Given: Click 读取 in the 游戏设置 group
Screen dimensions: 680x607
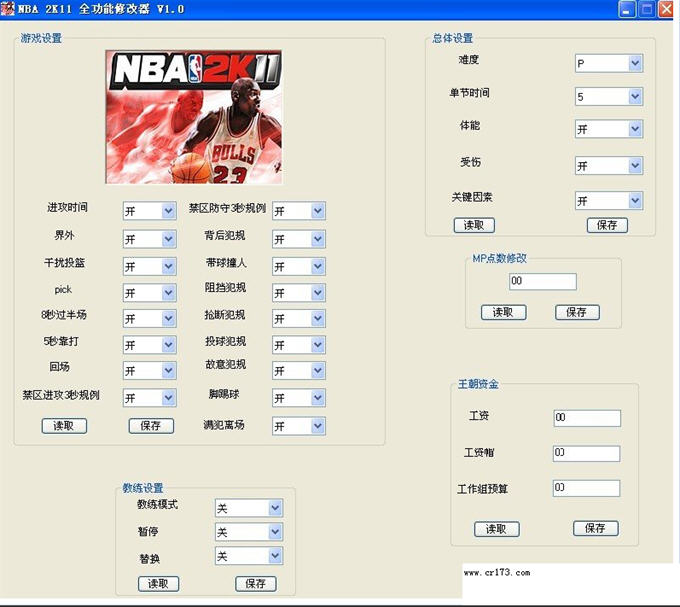Looking at the screenshot, I should pyautogui.click(x=64, y=426).
